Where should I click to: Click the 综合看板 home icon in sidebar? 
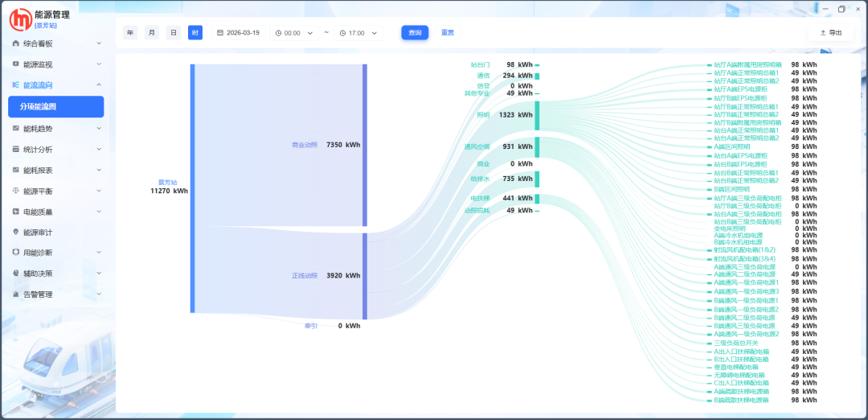16,43
